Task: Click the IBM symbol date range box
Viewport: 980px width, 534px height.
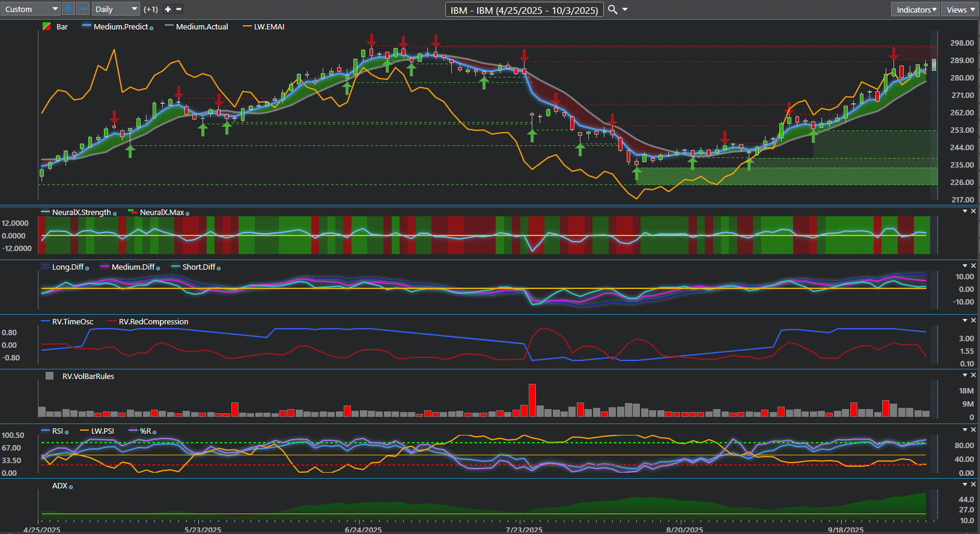Action: click(x=524, y=10)
